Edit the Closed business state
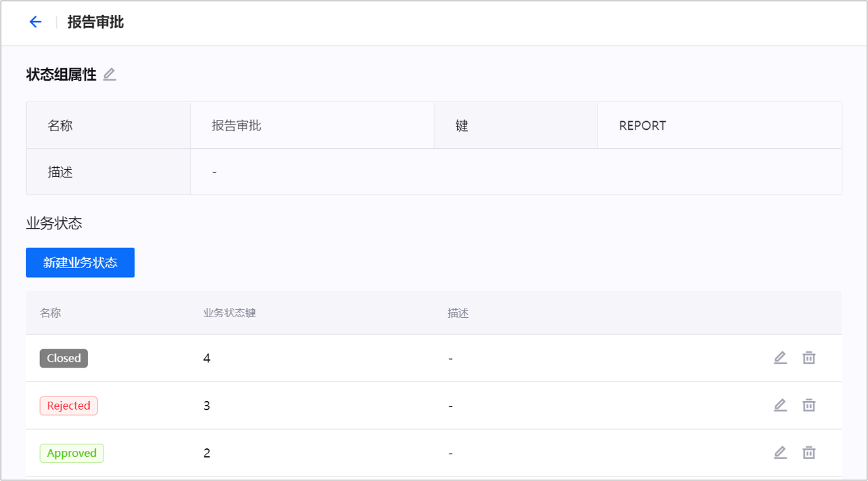The image size is (868, 481). pos(780,358)
